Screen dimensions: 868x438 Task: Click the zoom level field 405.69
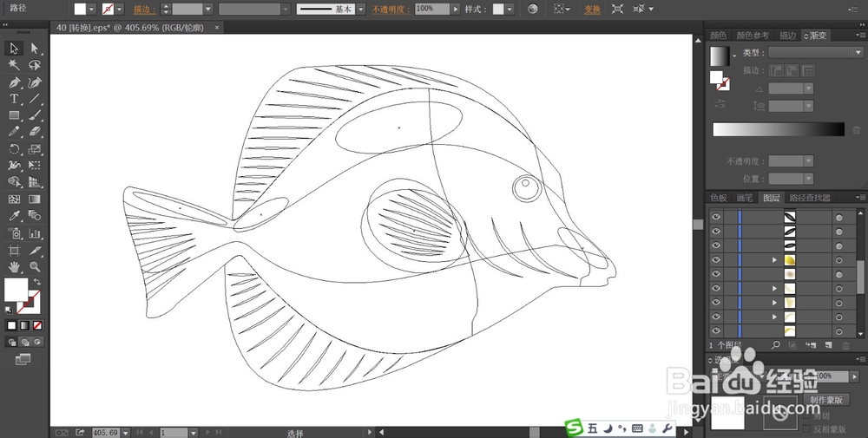coord(105,433)
